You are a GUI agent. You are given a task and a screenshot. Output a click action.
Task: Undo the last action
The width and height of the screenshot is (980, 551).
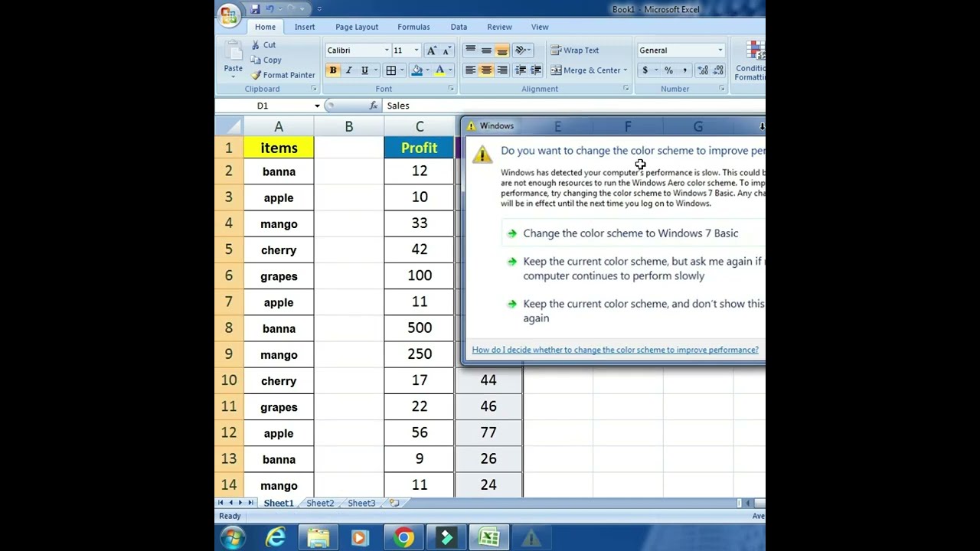[x=270, y=9]
